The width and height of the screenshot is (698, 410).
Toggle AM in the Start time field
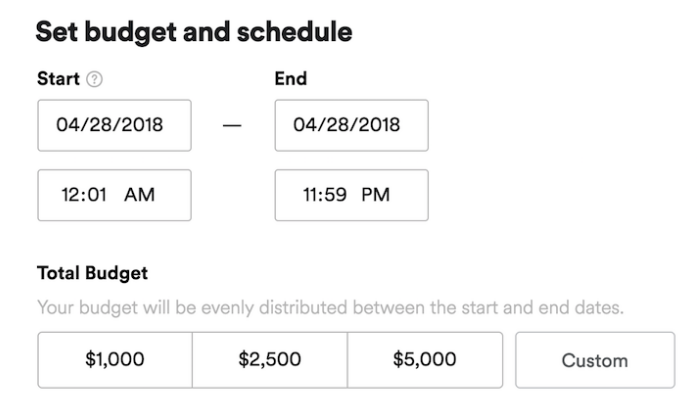(x=139, y=195)
